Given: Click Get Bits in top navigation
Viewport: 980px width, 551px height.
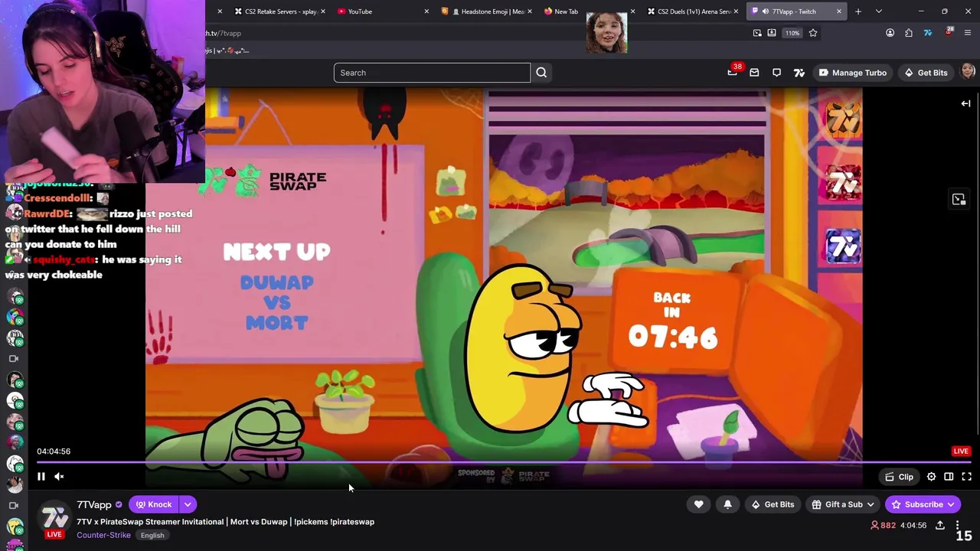Looking at the screenshot, I should 925,73.
